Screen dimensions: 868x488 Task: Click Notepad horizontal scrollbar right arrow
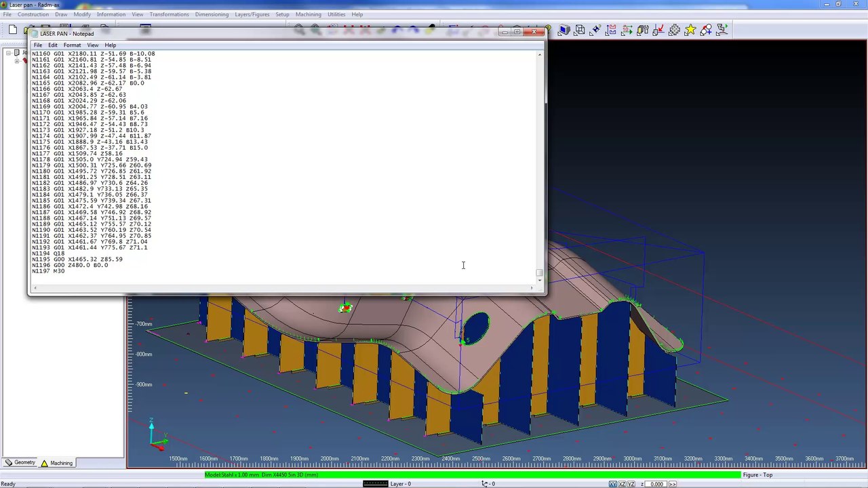point(531,288)
